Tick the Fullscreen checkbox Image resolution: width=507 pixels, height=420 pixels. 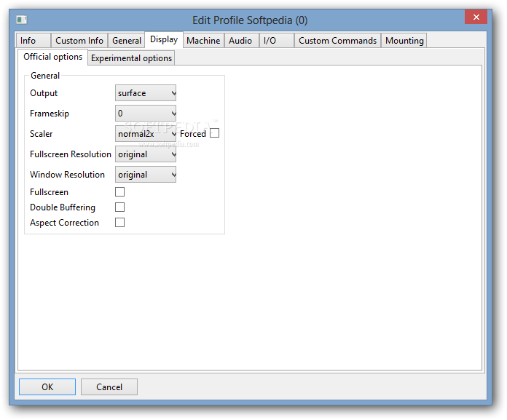point(120,192)
